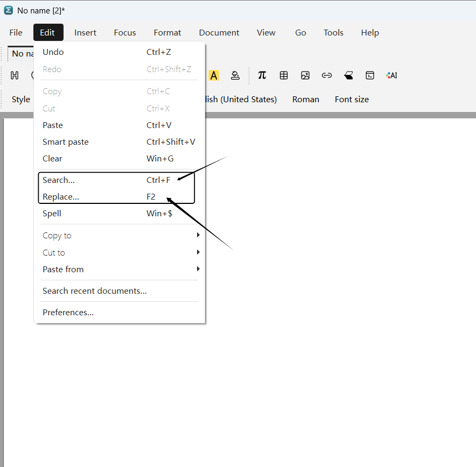476x467 pixels.
Task: Click the AI assistant icon
Action: pyautogui.click(x=391, y=75)
